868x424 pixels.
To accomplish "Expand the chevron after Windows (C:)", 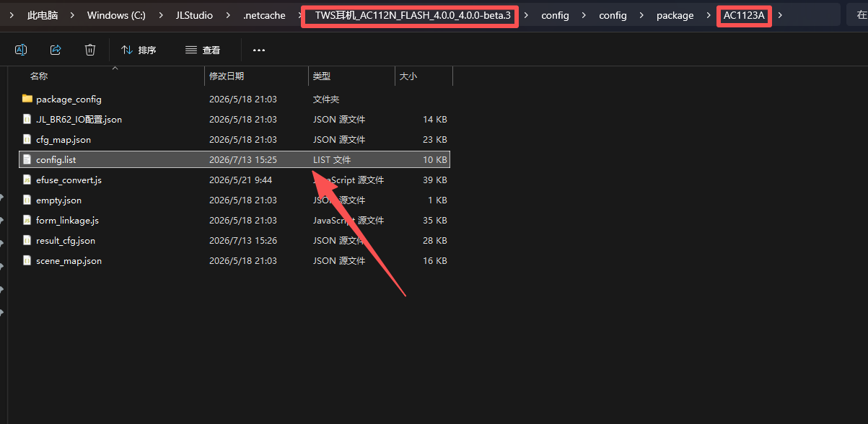I will click(x=160, y=15).
